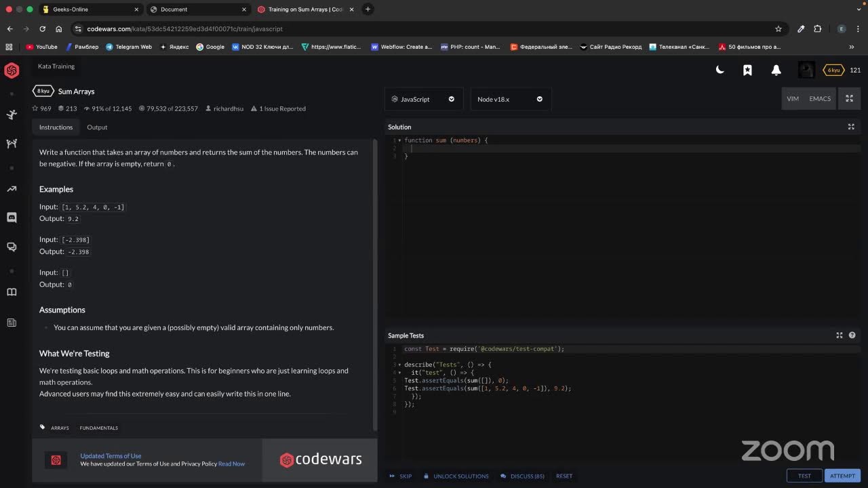The width and height of the screenshot is (868, 488).
Task: Switch to the Instructions tab
Action: click(x=56, y=127)
